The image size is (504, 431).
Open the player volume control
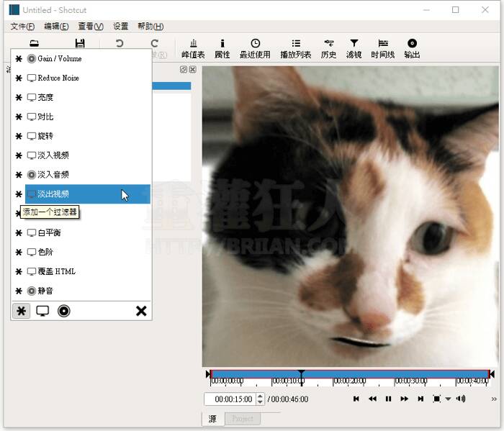(461, 399)
